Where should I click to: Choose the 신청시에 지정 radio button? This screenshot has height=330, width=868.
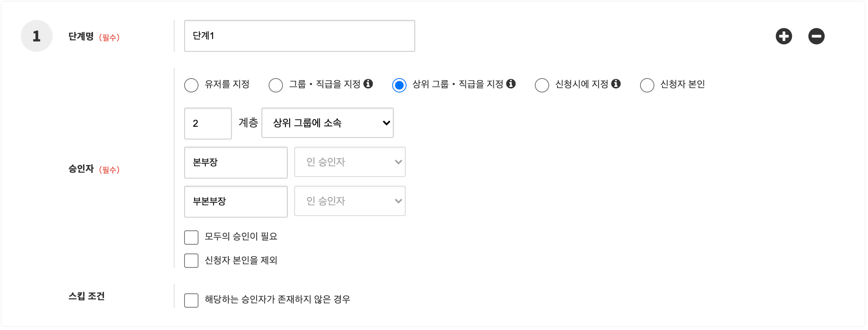542,85
